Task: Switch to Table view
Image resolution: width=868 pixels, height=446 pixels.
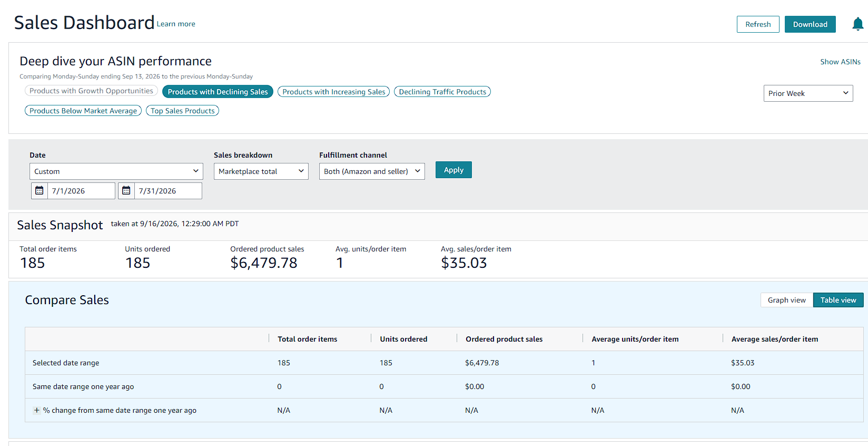Action: pyautogui.click(x=839, y=300)
